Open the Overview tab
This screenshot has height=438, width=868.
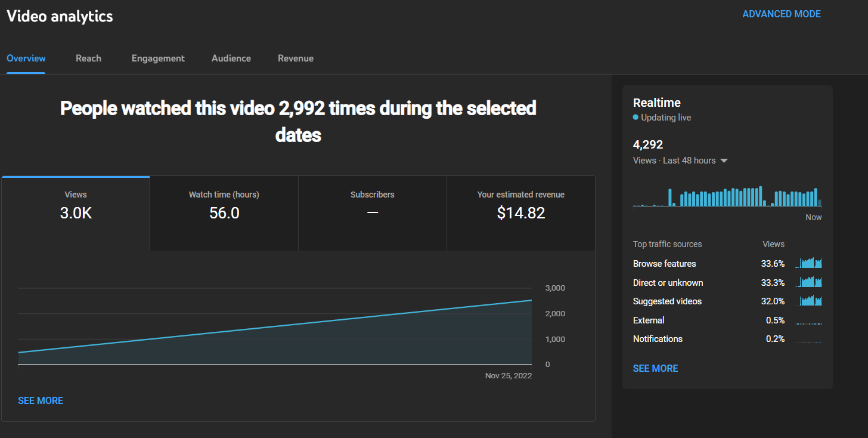coord(26,58)
